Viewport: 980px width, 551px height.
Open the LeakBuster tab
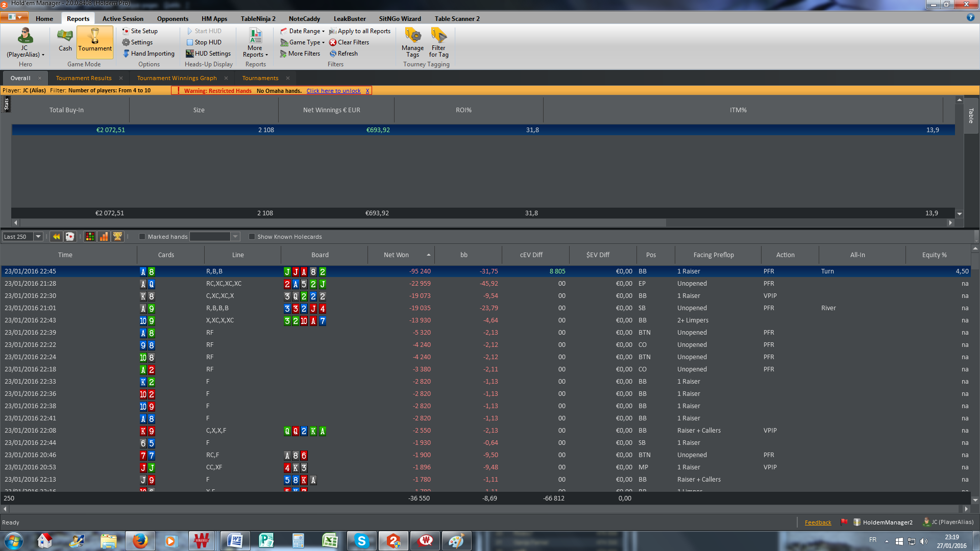pyautogui.click(x=350, y=19)
